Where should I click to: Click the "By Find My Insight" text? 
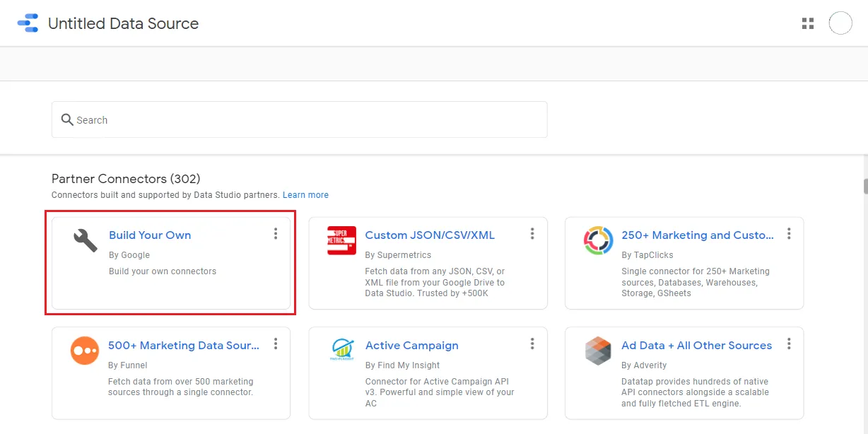(402, 365)
